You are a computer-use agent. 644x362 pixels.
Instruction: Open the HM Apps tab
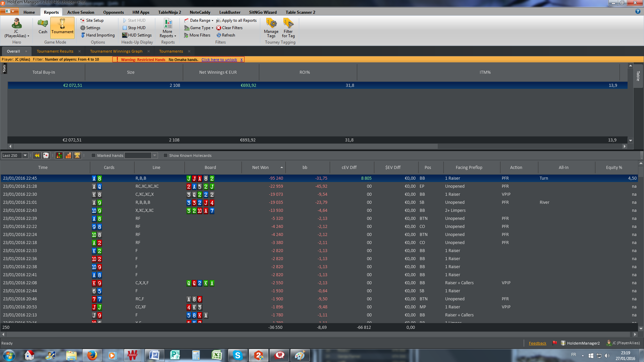141,12
